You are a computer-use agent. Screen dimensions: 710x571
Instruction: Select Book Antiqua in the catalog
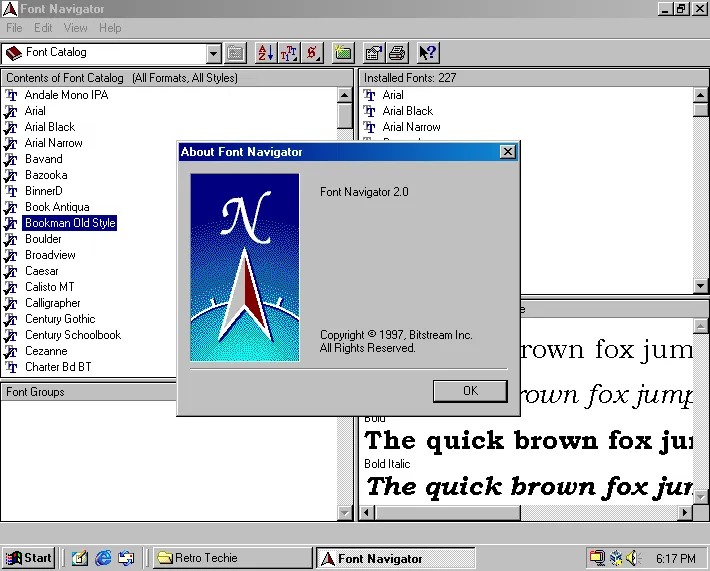58,207
